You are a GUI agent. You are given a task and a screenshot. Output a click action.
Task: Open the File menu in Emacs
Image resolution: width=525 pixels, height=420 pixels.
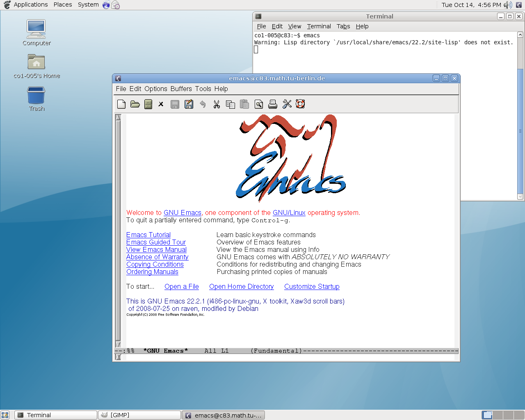point(121,89)
